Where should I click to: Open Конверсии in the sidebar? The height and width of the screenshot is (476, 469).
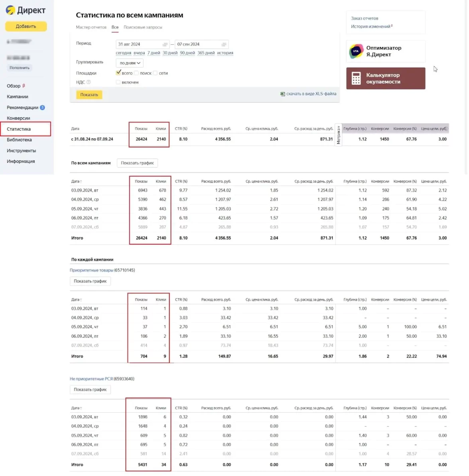pos(18,118)
